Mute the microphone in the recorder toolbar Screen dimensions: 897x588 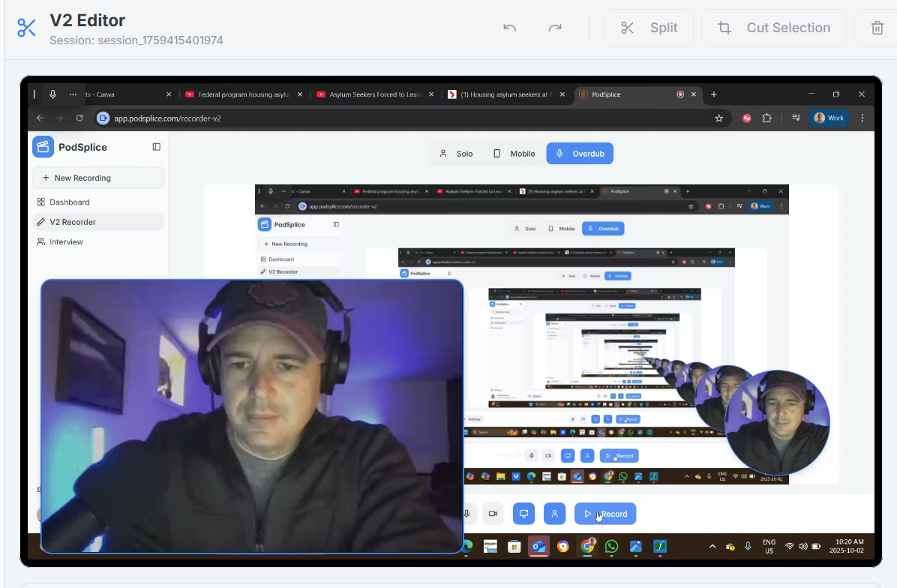[467, 513]
